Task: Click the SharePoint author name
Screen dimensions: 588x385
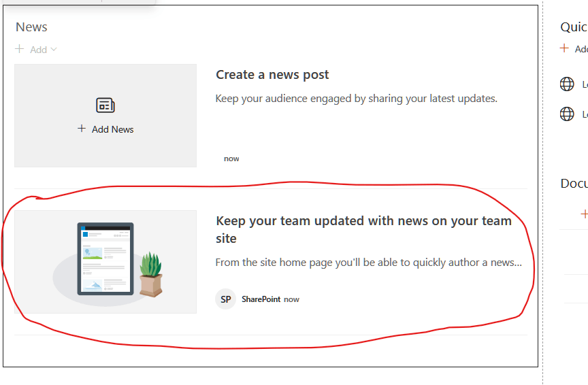Action: coord(261,299)
